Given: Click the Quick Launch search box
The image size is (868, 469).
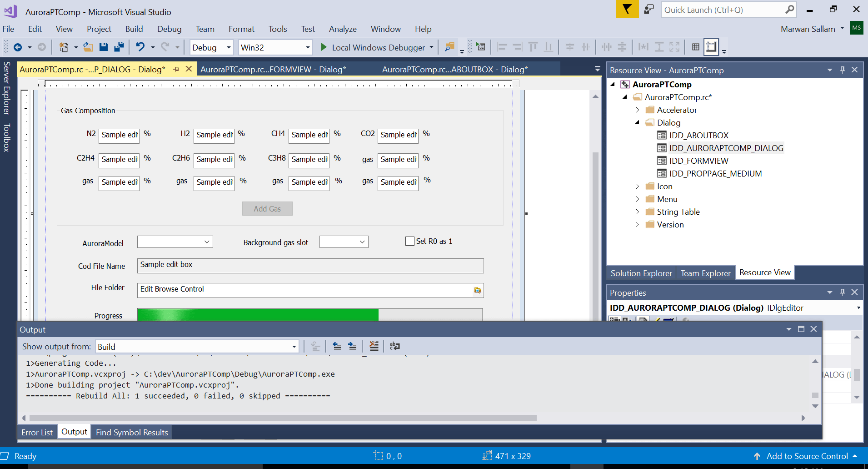Looking at the screenshot, I should (x=729, y=10).
